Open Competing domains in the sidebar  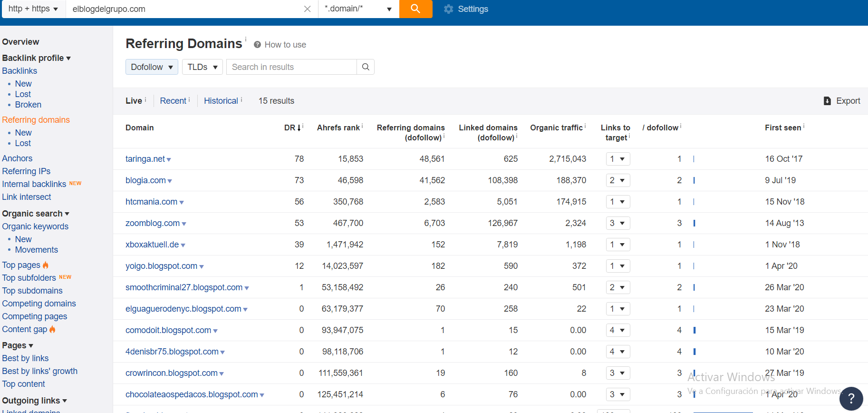[39, 304]
